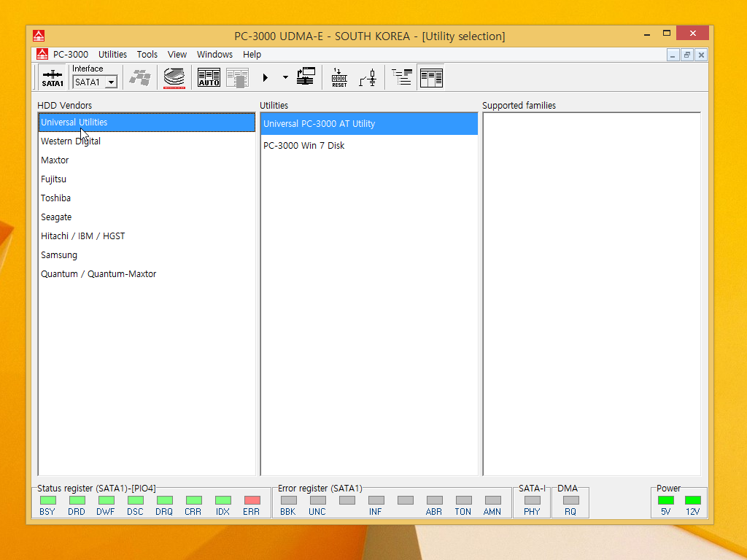Select Universal PC-3000 AT Utility
The width and height of the screenshot is (747, 560).
click(369, 124)
